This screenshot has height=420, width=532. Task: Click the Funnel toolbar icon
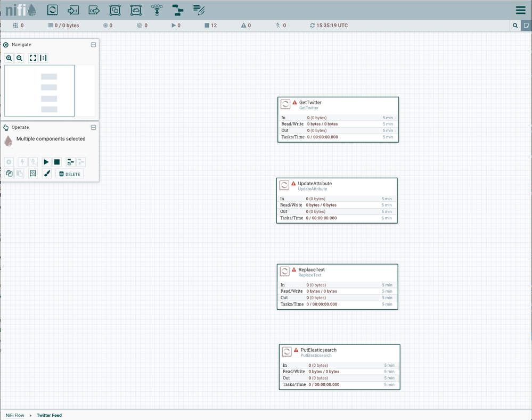157,10
